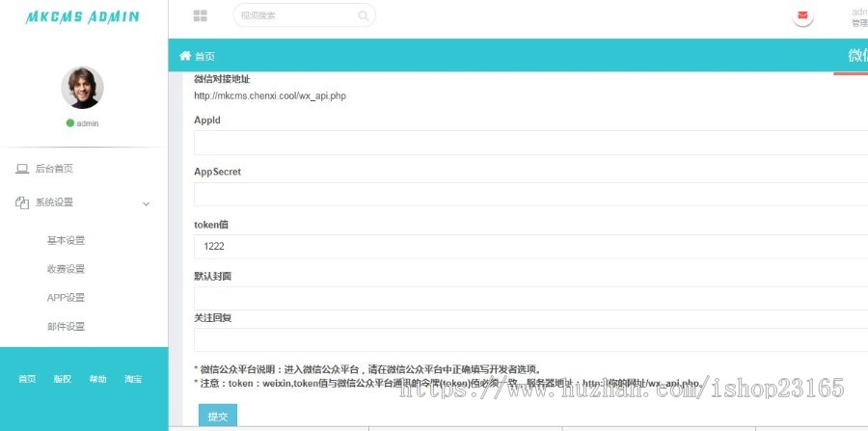Image resolution: width=868 pixels, height=431 pixels.
Task: Click the laptop icon beside 后台首页
Action: coord(22,169)
